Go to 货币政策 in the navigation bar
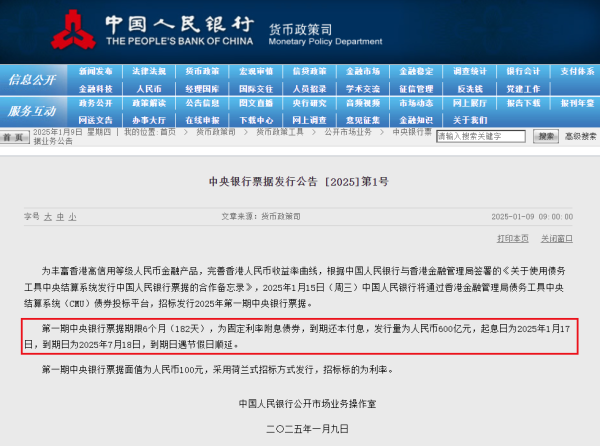 [202, 71]
